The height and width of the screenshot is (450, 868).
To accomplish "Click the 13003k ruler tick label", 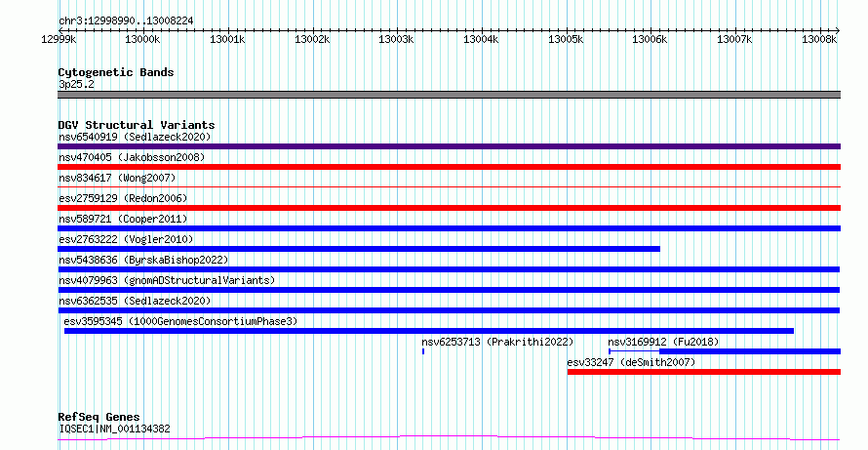I will [x=396, y=40].
